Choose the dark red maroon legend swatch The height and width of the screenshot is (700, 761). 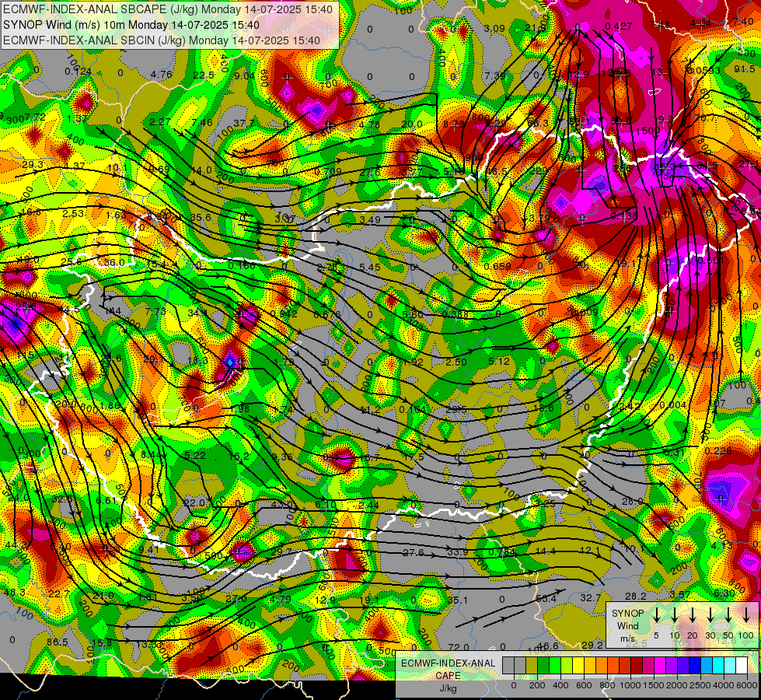pyautogui.click(x=637, y=666)
